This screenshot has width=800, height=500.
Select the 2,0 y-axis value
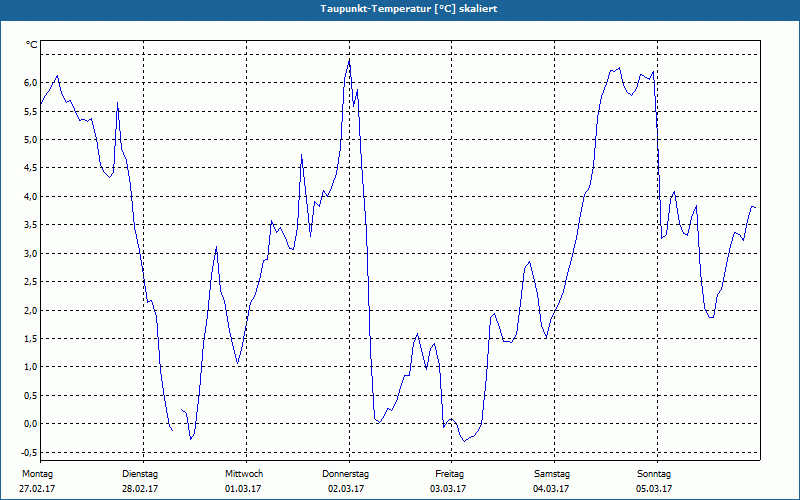[30, 310]
